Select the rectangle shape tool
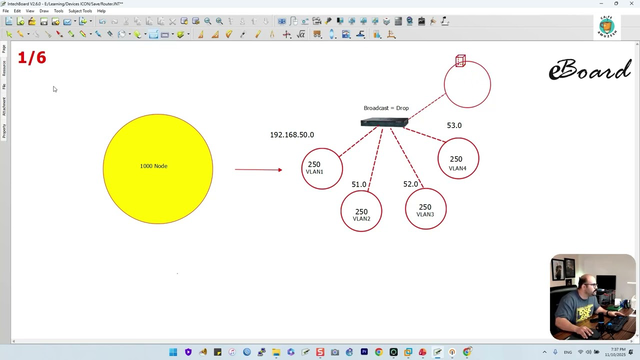 164,35
